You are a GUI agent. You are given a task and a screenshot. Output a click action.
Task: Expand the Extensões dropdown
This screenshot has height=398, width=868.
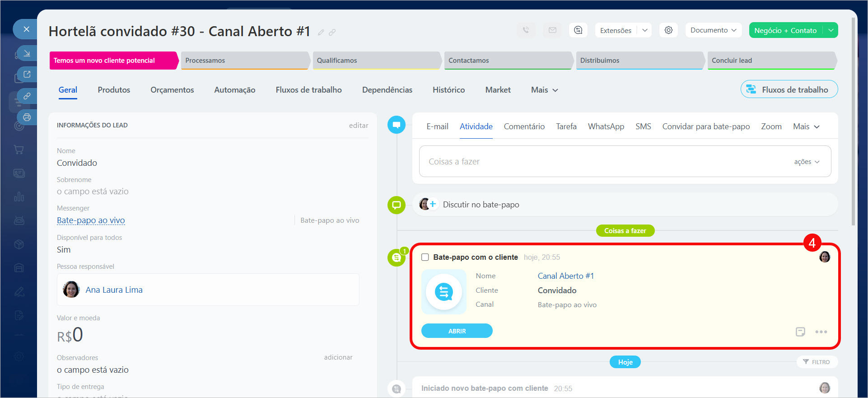644,30
